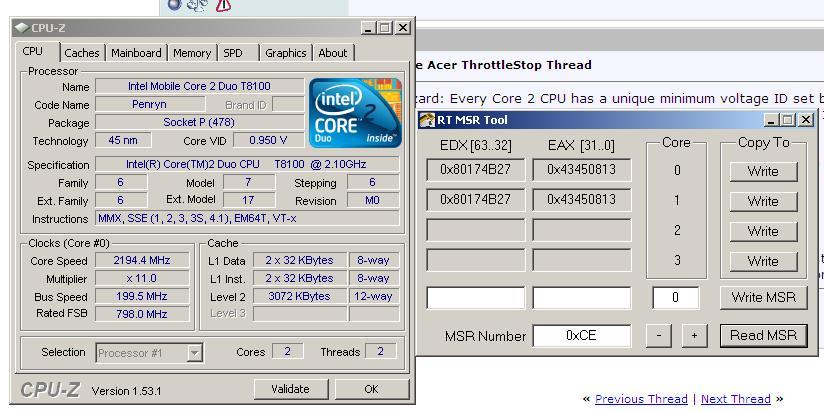Click the RT MSR Tool title bar icon
The width and height of the screenshot is (824, 411).
coord(426,120)
